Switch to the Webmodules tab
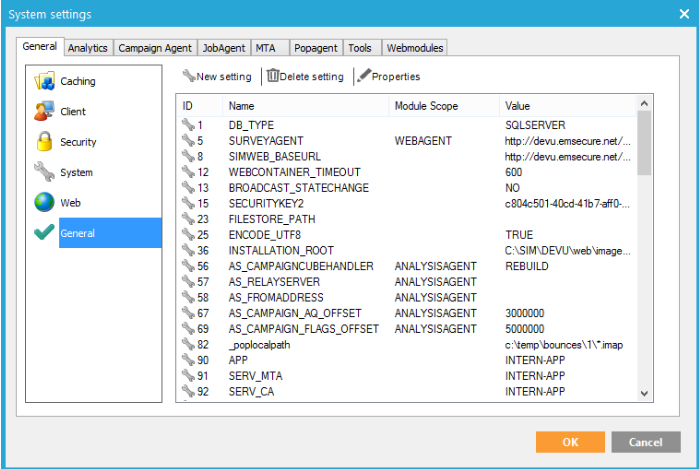Screen dimensions: 699x469 tap(414, 47)
